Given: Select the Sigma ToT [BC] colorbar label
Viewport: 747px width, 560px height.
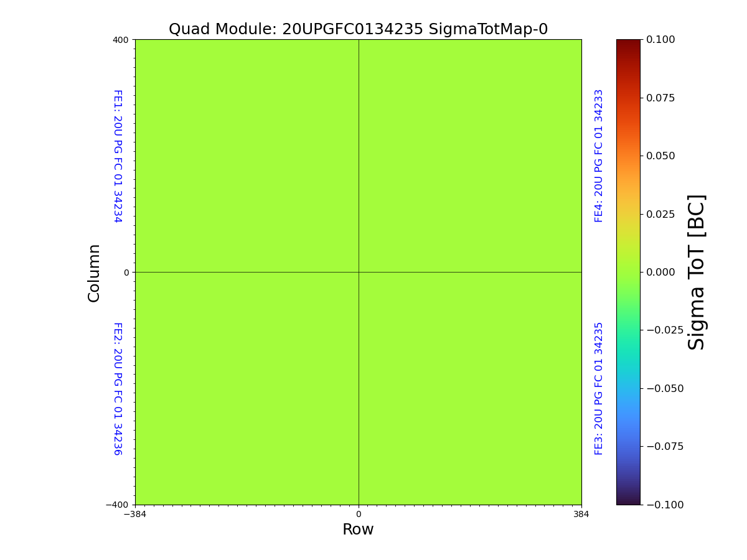Looking at the screenshot, I should click(697, 272).
